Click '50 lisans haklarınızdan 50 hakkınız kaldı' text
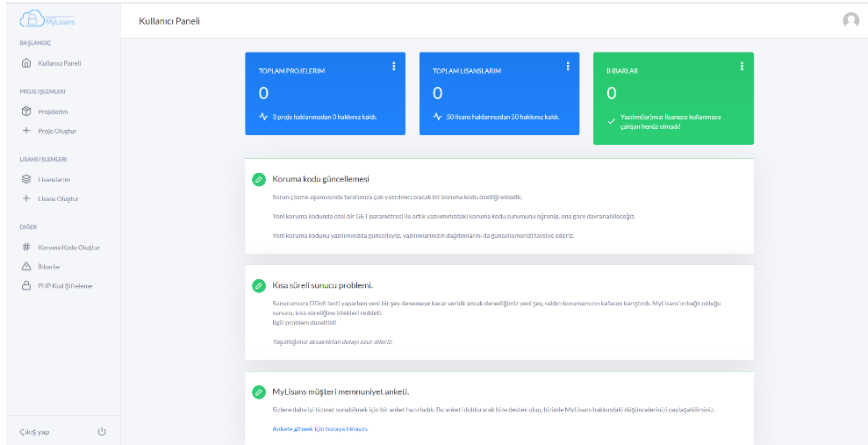 pos(503,117)
